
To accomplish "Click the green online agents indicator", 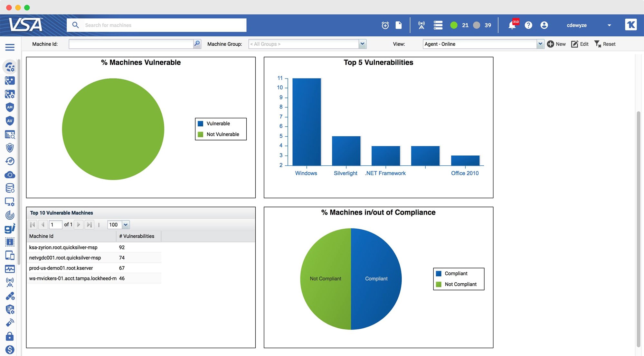I will pos(454,25).
